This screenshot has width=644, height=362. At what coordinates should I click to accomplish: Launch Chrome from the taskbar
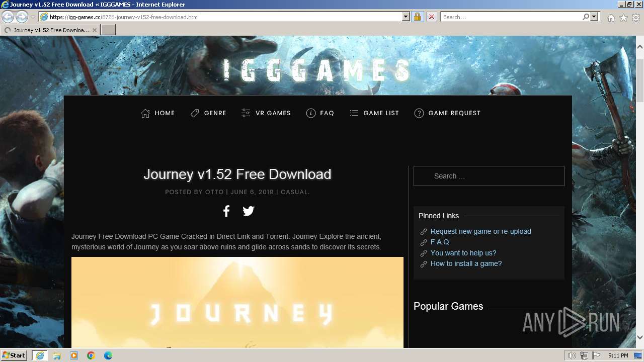(x=91, y=355)
